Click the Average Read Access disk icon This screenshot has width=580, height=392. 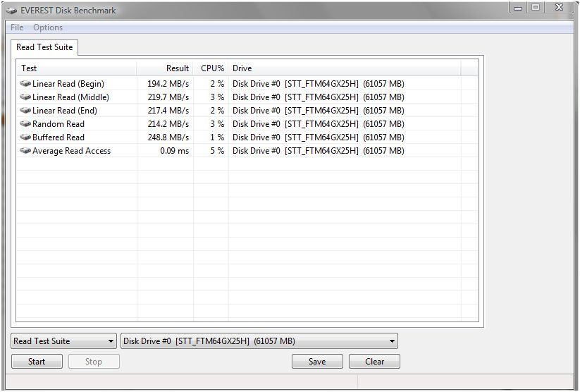point(25,151)
